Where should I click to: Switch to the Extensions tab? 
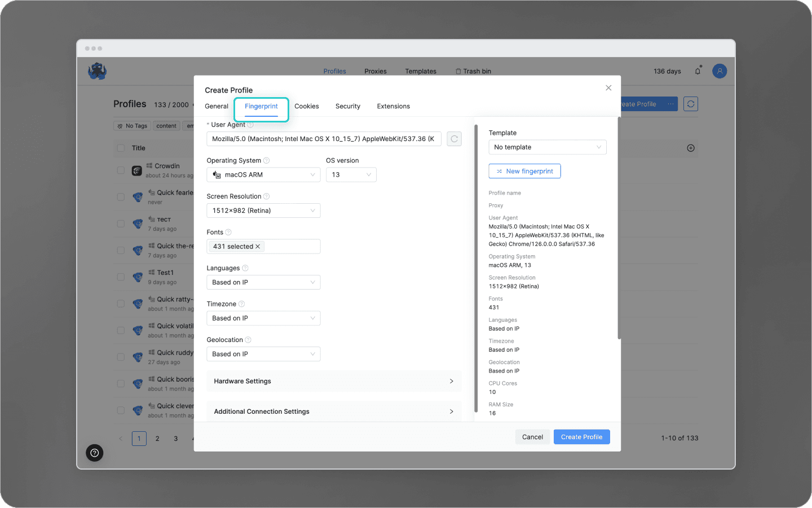click(394, 106)
